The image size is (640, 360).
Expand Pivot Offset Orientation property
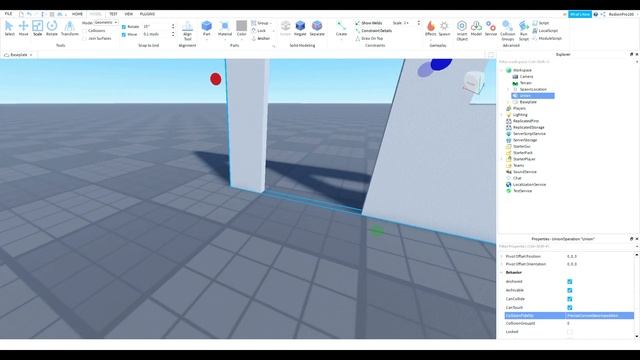[502, 264]
